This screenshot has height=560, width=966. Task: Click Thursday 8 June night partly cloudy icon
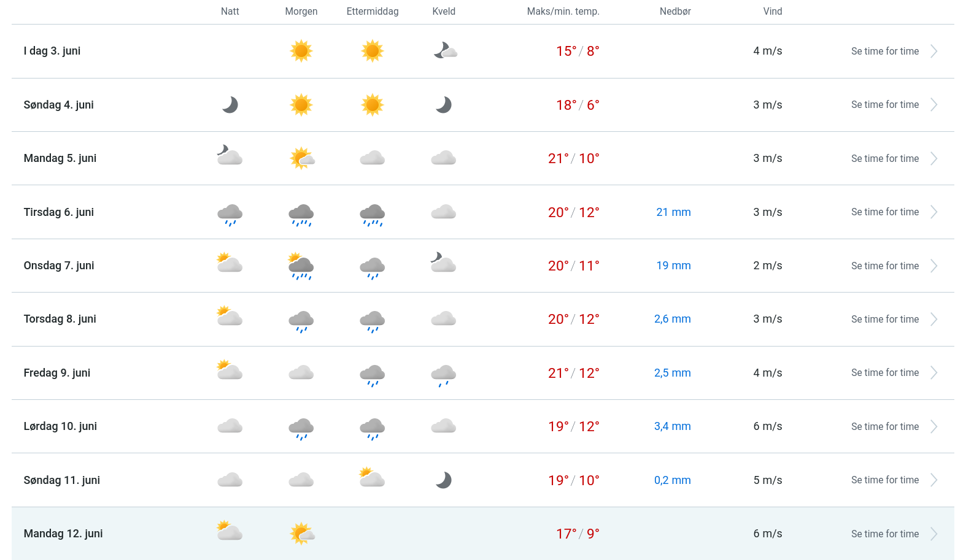click(x=230, y=316)
